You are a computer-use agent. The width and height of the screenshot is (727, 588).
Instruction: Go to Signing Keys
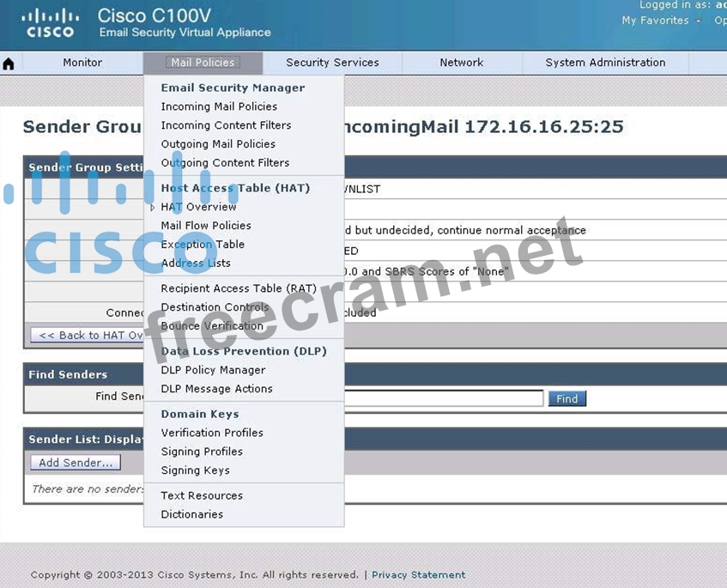click(x=195, y=470)
